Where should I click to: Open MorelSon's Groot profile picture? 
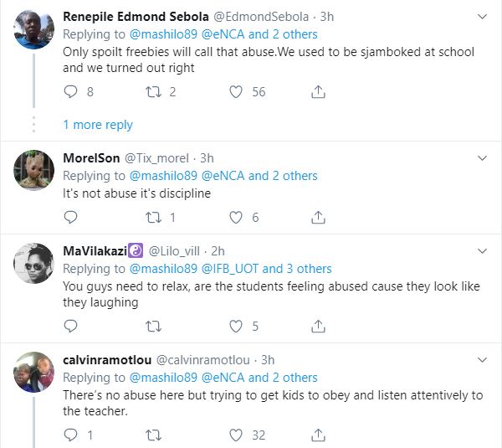[x=35, y=169]
